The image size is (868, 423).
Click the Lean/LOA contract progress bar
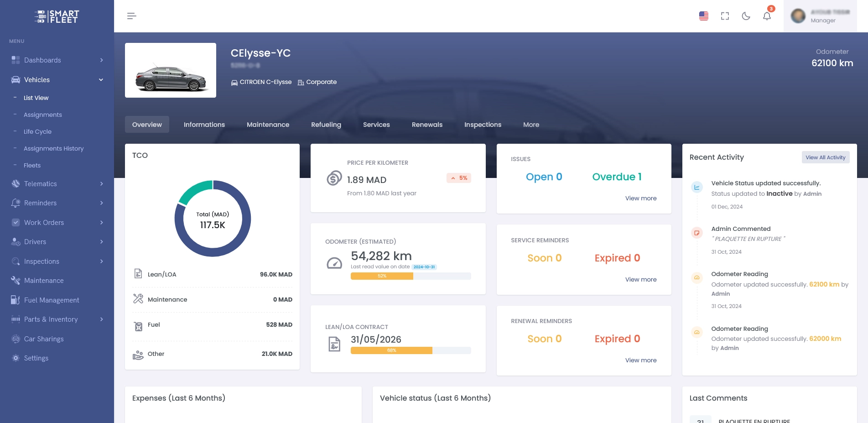click(x=411, y=350)
